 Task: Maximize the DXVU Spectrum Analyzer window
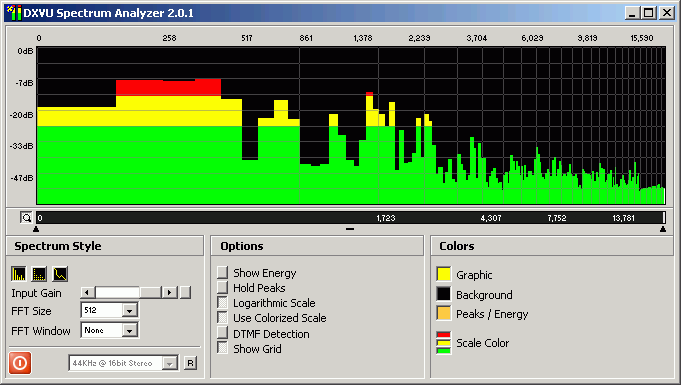[648, 13]
